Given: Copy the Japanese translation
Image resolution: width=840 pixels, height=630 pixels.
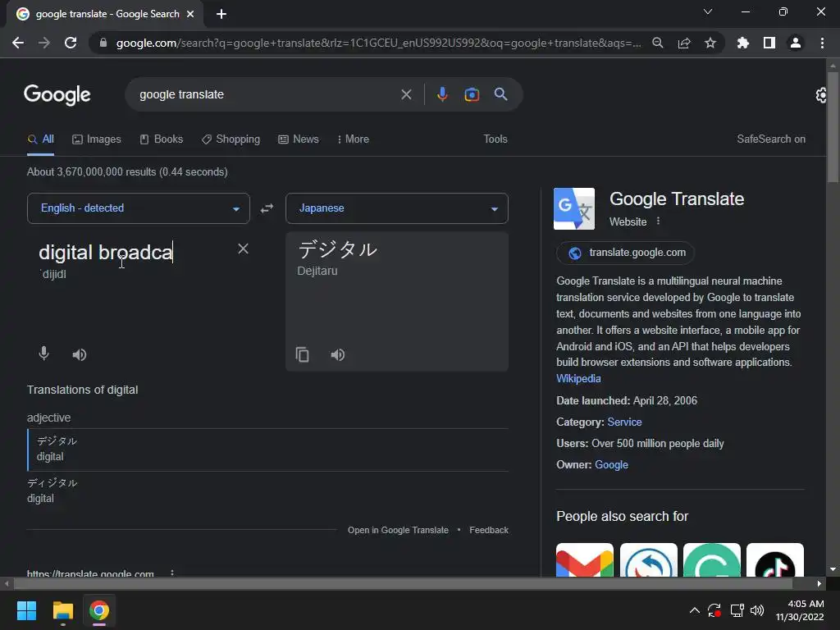Looking at the screenshot, I should [x=302, y=354].
